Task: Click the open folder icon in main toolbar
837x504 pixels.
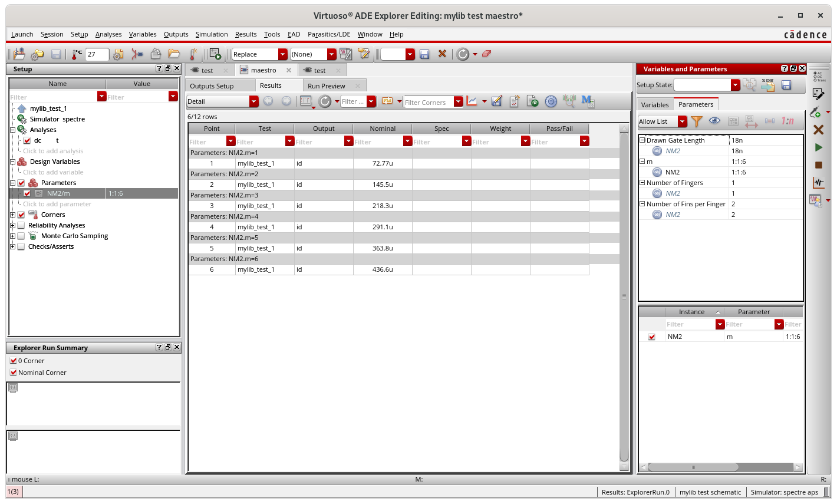Action: click(174, 54)
